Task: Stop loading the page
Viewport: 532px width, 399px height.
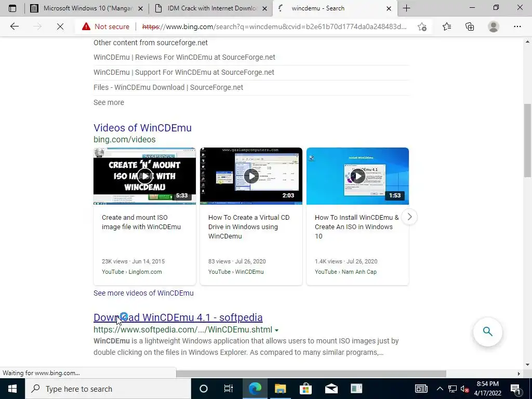Action: pos(60,26)
